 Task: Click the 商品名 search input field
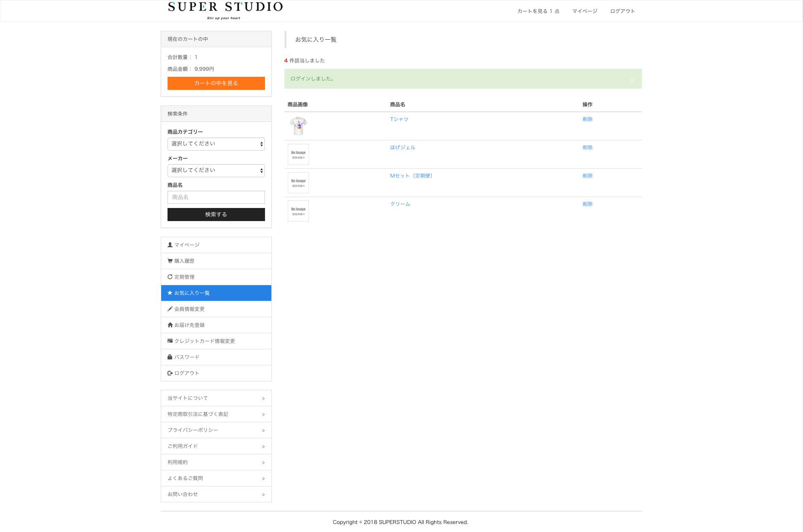pyautogui.click(x=216, y=197)
